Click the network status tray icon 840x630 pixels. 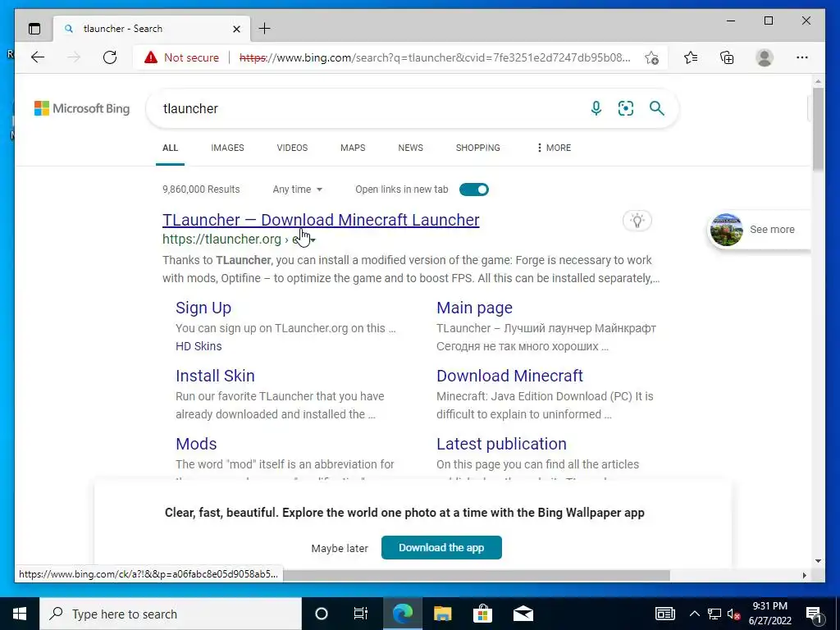coord(714,614)
